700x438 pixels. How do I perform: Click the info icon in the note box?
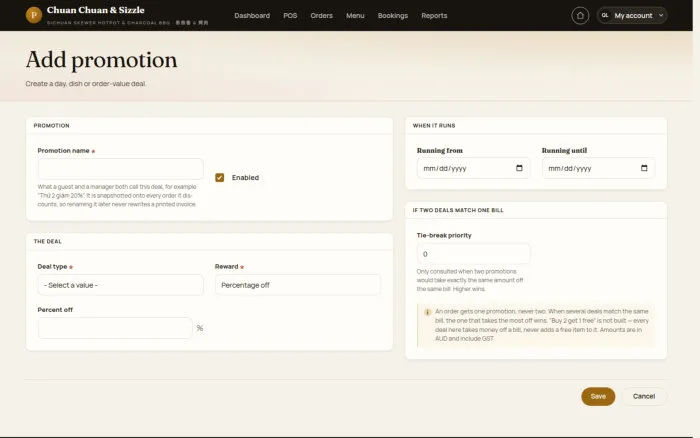click(x=427, y=312)
